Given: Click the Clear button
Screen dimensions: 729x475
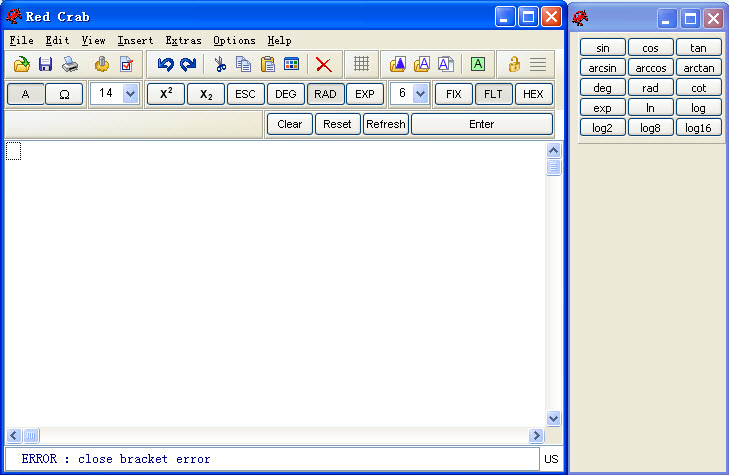Looking at the screenshot, I should click(x=290, y=124).
